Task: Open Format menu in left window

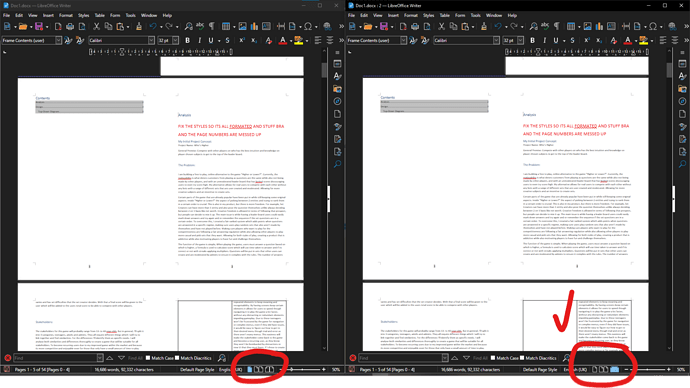Action: point(66,15)
